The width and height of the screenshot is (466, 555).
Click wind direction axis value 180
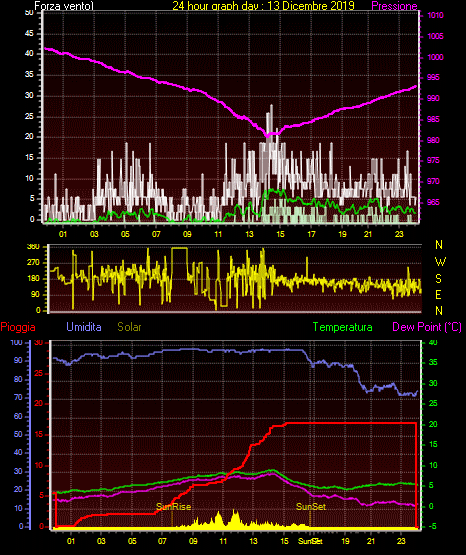tap(33, 279)
